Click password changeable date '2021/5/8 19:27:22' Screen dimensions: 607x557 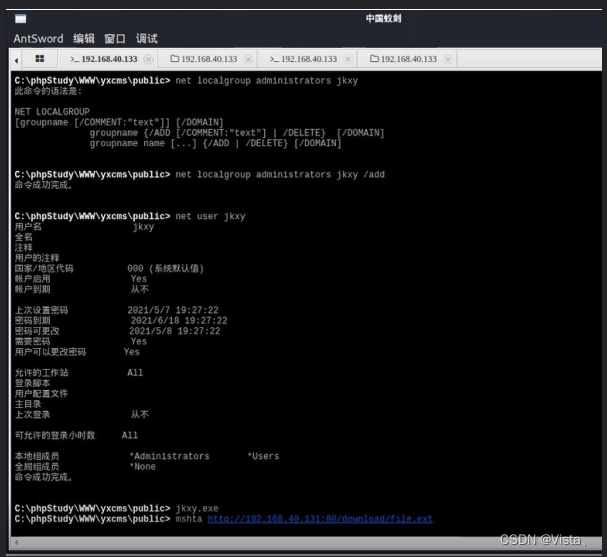[174, 331]
